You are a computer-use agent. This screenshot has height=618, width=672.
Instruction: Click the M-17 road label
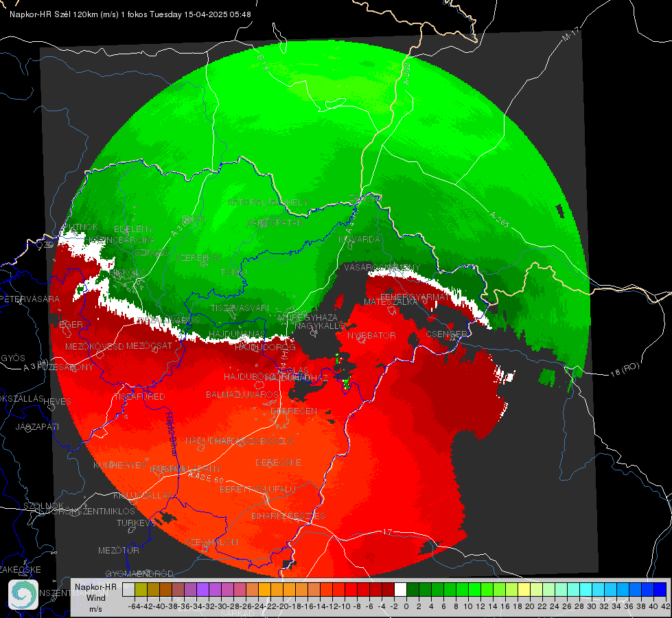coord(571,34)
